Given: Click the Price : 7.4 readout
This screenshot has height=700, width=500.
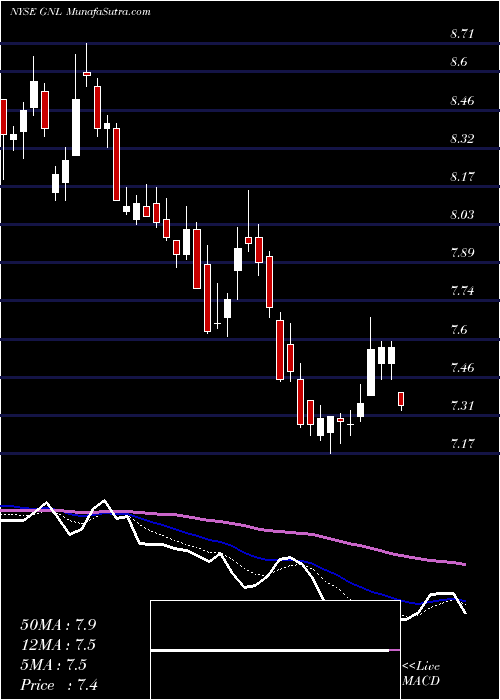Looking at the screenshot, I should (59, 685).
